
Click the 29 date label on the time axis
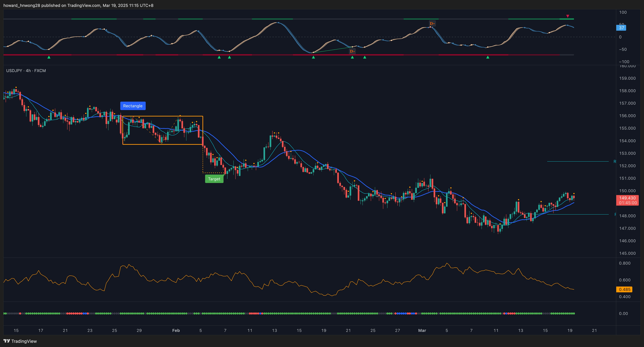(x=139, y=330)
